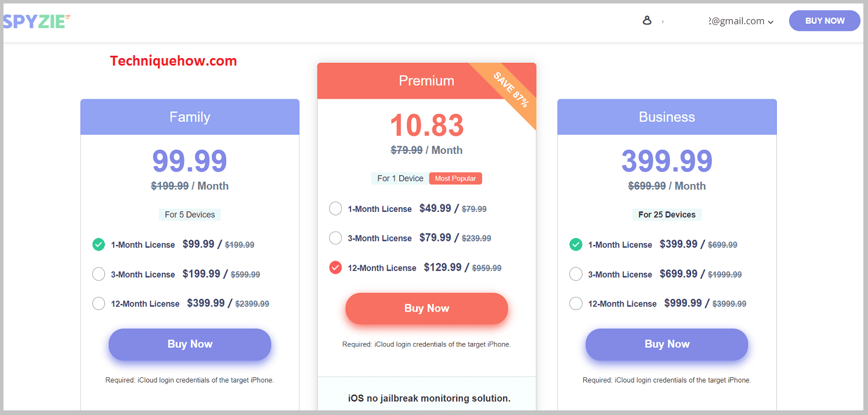Select Business 1-Month License checked option

576,244
